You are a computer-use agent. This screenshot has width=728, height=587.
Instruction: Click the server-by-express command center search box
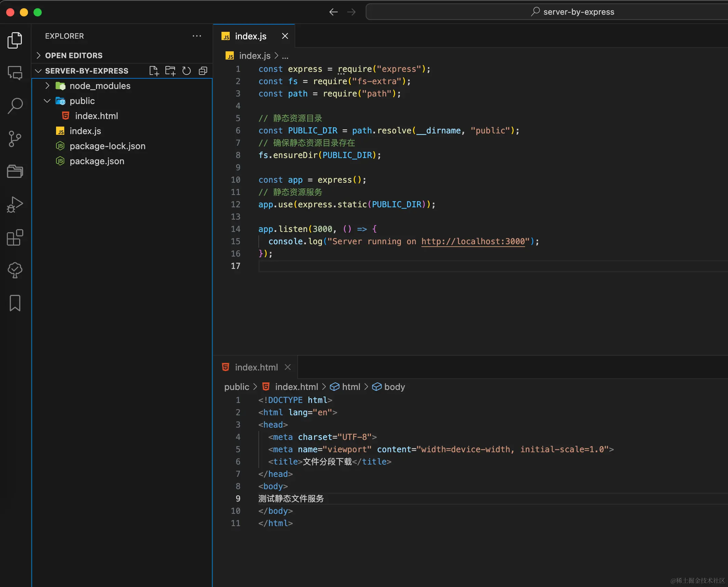(547, 12)
